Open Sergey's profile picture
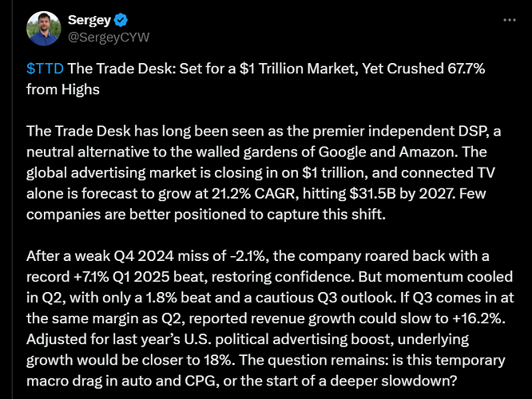Viewport: 532px width, 399px height. [43, 28]
